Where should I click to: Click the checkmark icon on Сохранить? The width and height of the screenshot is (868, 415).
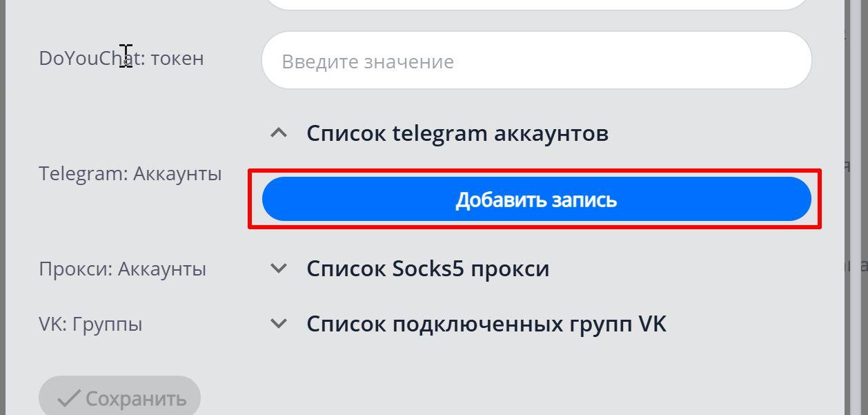(x=70, y=396)
